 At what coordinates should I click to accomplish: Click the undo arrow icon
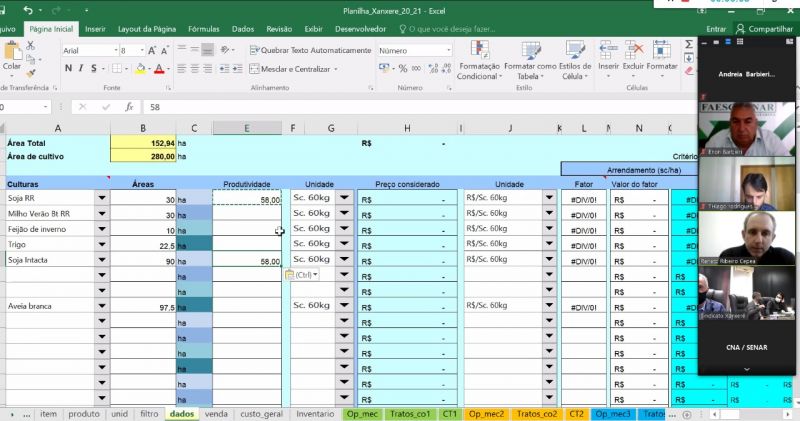[28, 10]
